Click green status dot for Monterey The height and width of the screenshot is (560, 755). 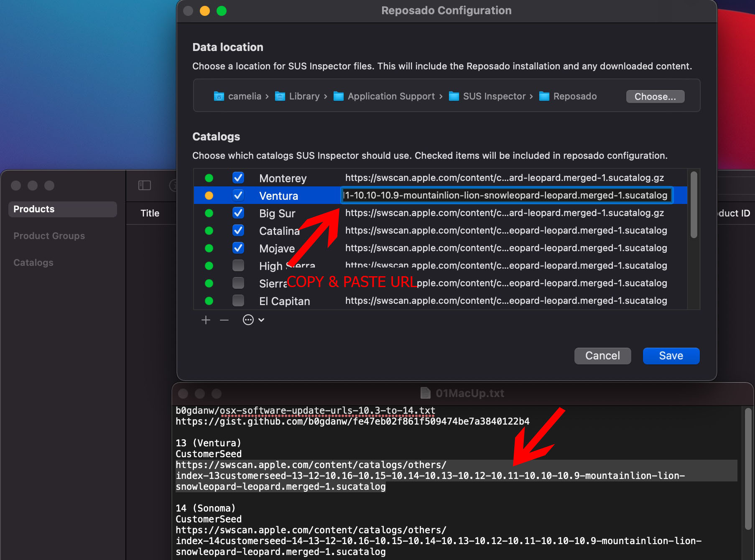(x=209, y=178)
